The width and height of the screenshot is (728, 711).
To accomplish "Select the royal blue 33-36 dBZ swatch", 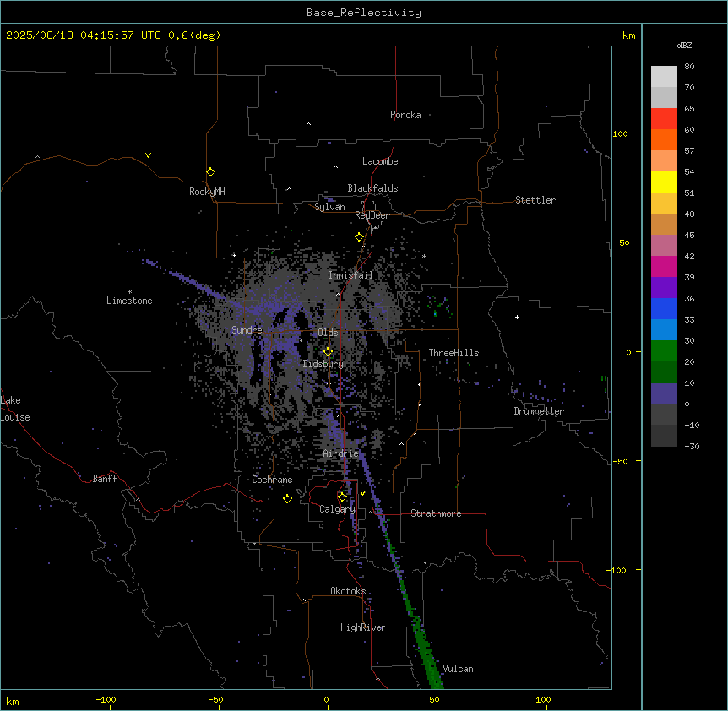I will 664,308.
